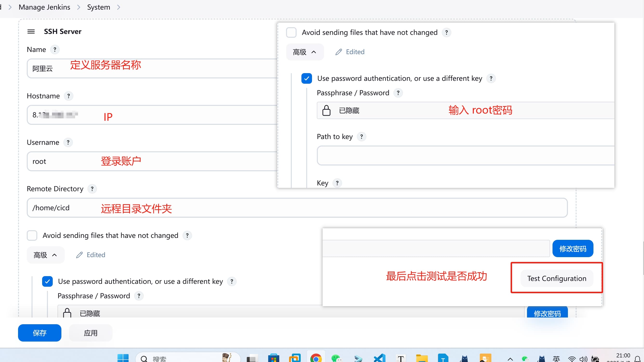Click 修改密码 button beside bottom 已隐藏 field

click(547, 312)
